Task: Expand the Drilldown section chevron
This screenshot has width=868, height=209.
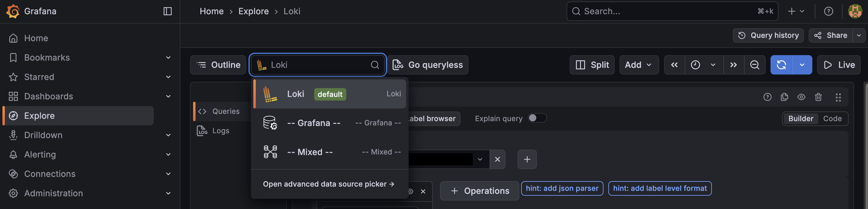Action: (x=168, y=135)
